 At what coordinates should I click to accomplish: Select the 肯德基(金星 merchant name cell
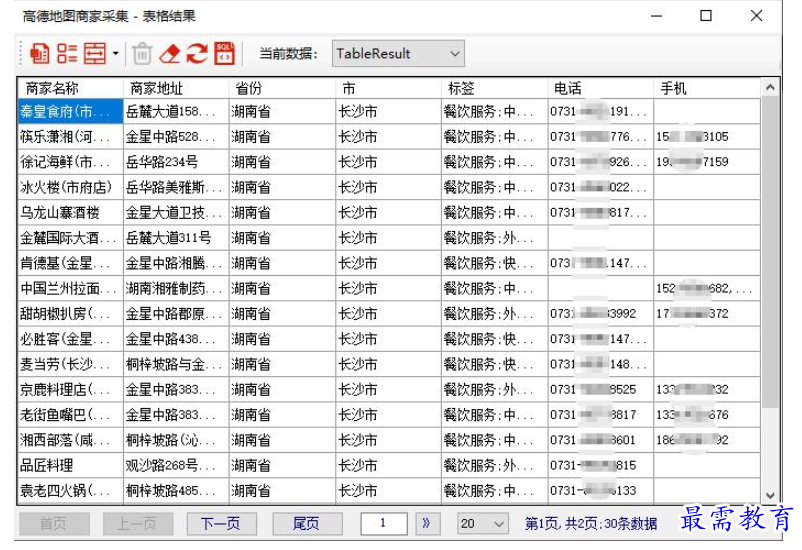coord(70,263)
